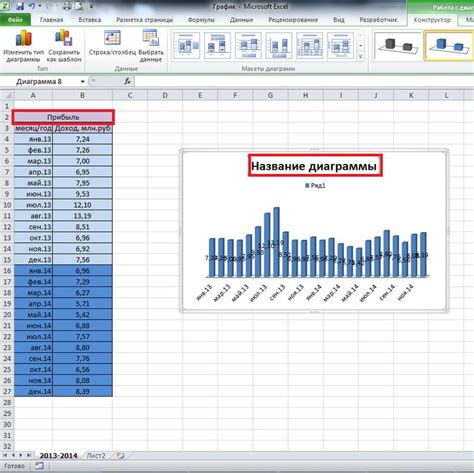Apply the third chart layout thumbnail
474x473 pixels.
(x=248, y=46)
